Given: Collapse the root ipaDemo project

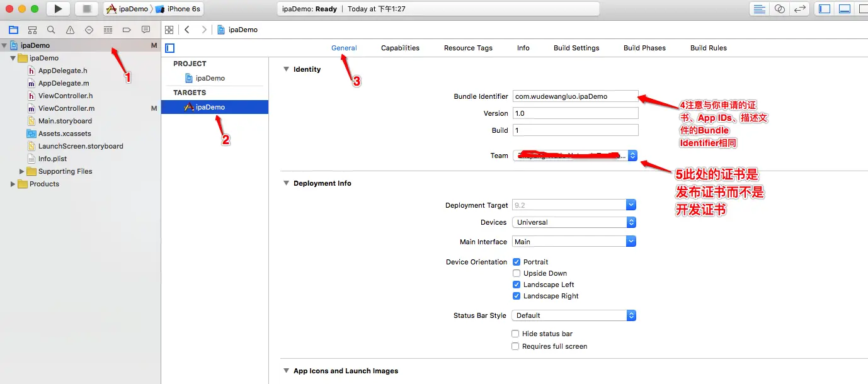Looking at the screenshot, I should [x=4, y=45].
